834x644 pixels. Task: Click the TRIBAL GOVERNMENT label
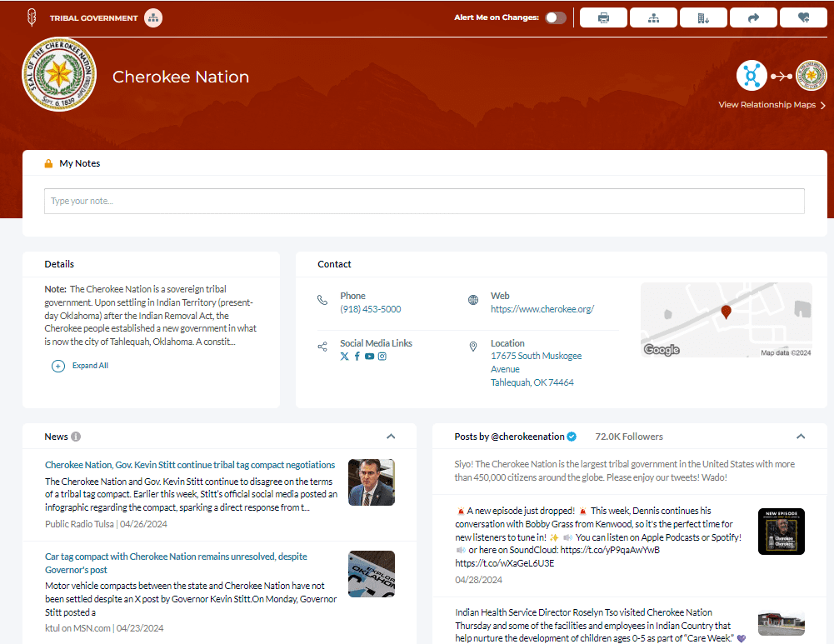pyautogui.click(x=93, y=18)
